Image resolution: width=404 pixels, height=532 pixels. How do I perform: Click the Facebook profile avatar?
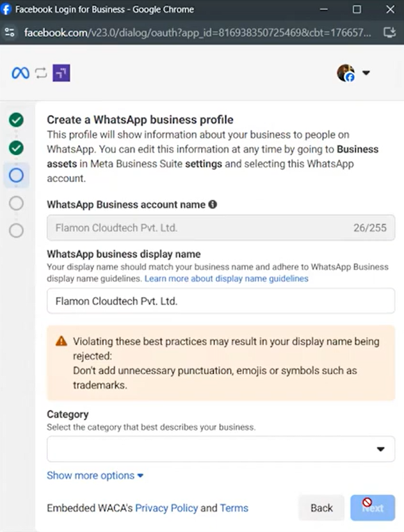(x=346, y=72)
